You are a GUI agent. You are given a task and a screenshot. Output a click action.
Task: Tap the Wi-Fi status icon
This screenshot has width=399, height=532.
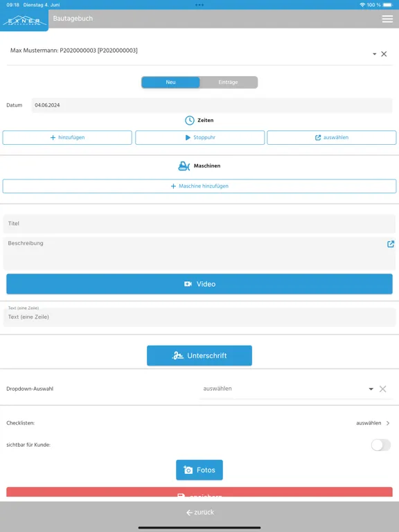pos(362,5)
